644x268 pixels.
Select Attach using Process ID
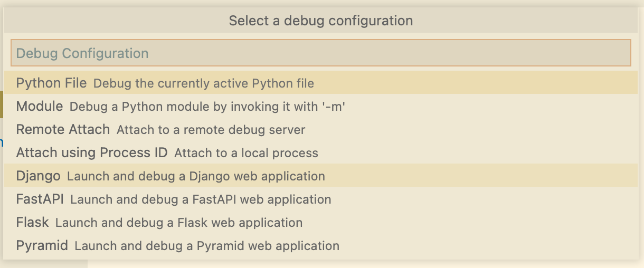[321, 152]
